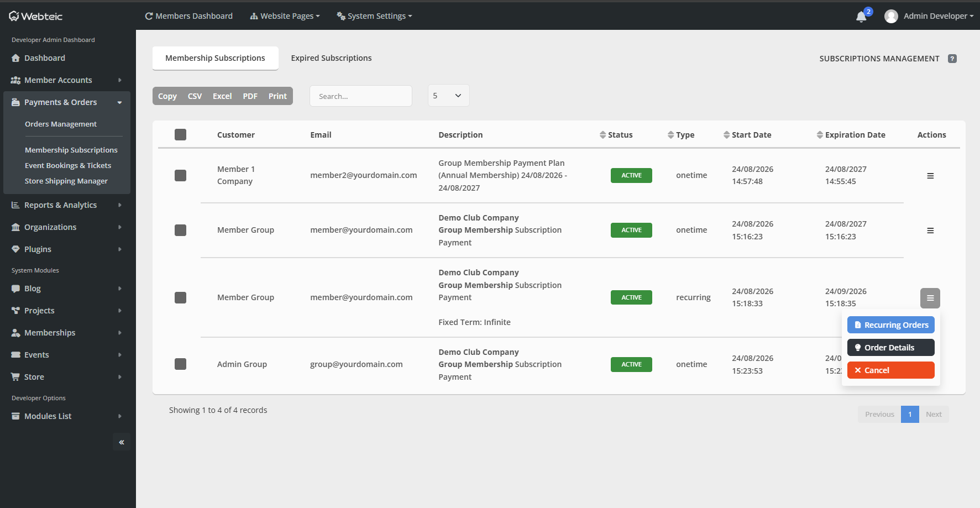Tick the select-all header checkbox
980x508 pixels.
pos(180,134)
